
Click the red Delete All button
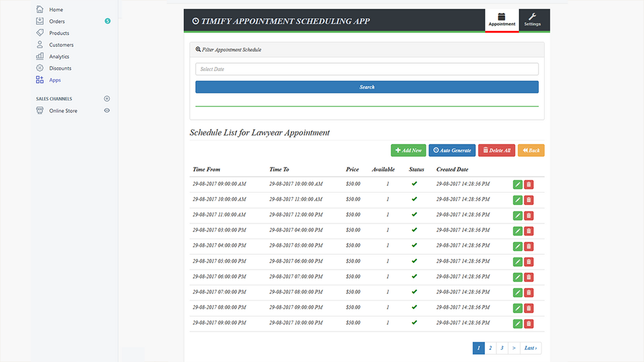497,150
